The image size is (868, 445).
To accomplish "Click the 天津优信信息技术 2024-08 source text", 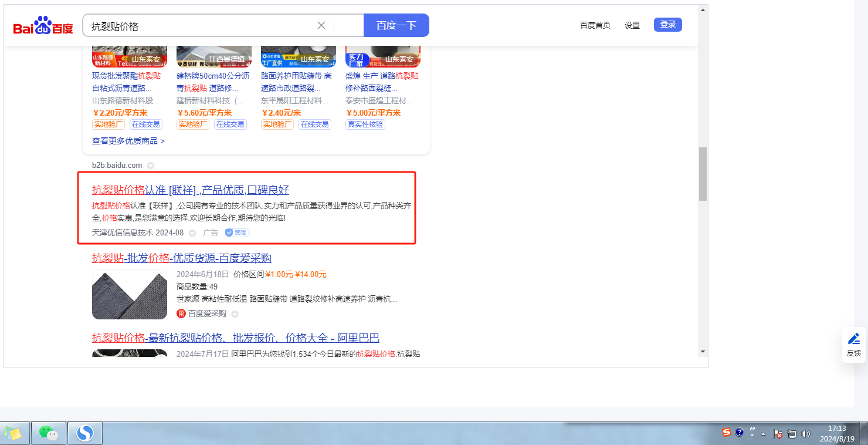I will tap(138, 232).
